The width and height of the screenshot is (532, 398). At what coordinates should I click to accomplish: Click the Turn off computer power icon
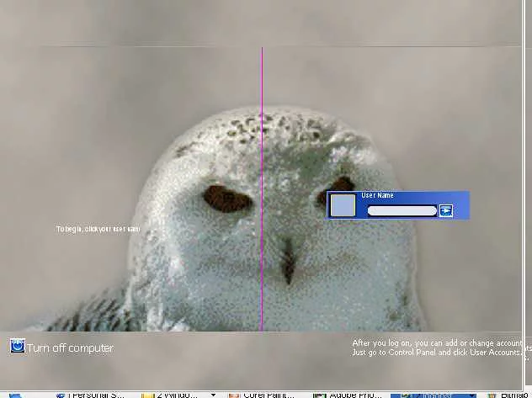pyautogui.click(x=17, y=346)
